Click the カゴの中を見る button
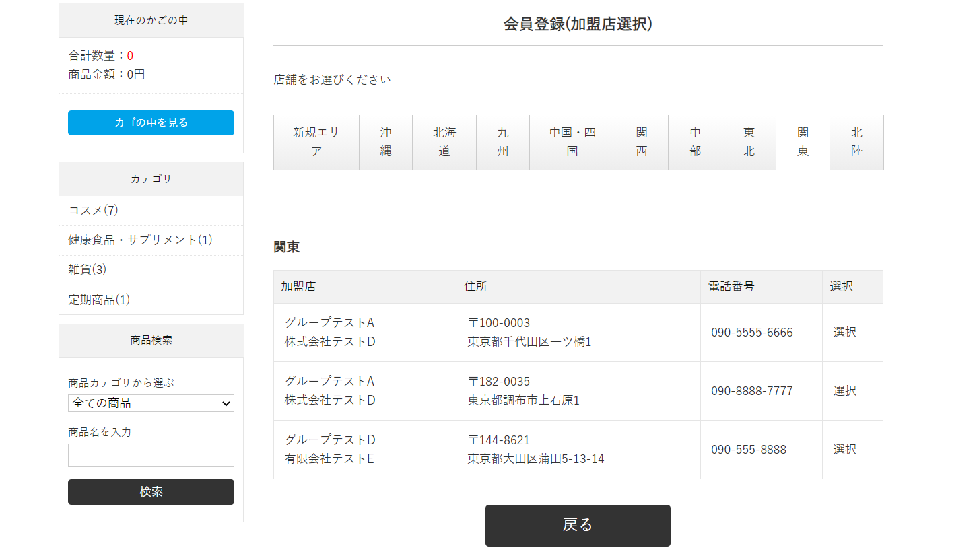This screenshot has height=560, width=979. (x=151, y=123)
